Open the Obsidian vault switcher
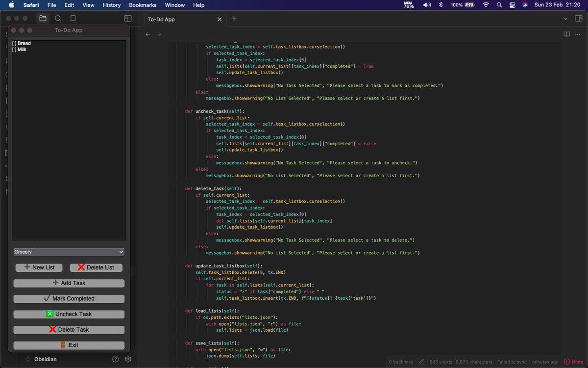This screenshot has width=588, height=368. tap(41, 359)
